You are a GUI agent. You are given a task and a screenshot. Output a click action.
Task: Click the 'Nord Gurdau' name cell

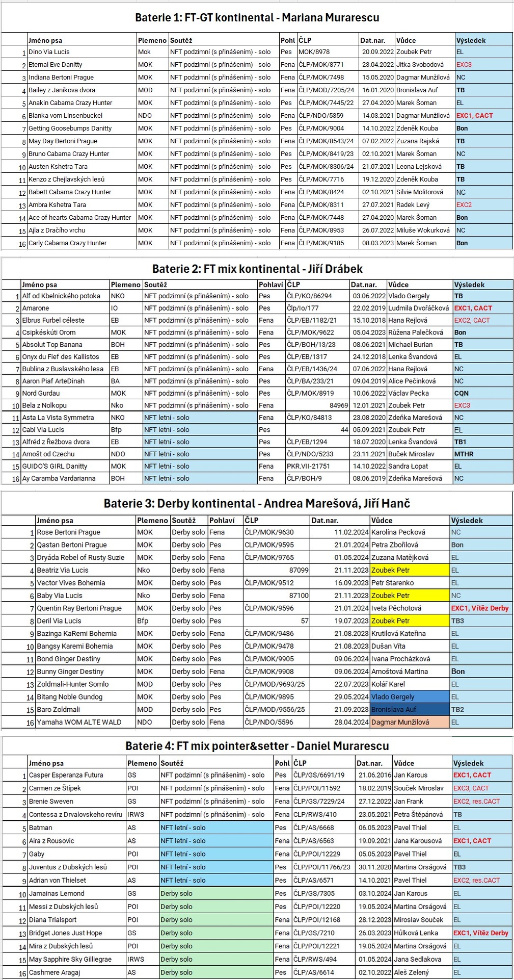[65, 394]
